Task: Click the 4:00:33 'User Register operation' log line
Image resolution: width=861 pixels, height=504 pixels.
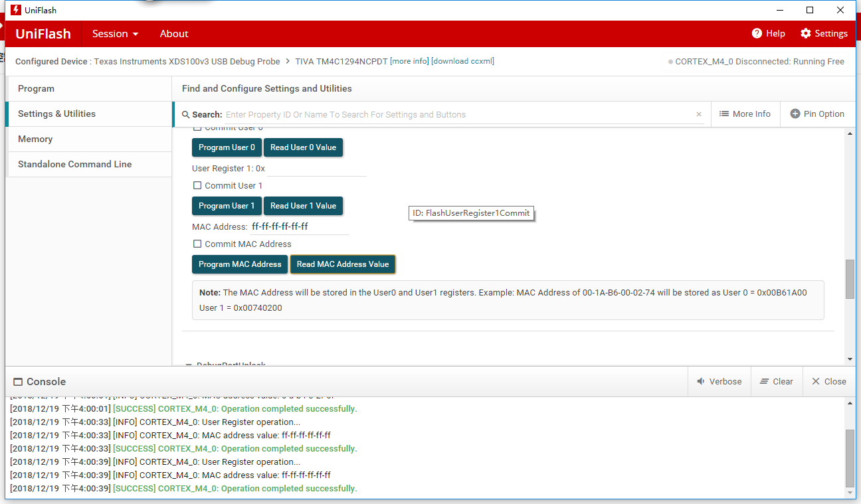Action: [155, 422]
